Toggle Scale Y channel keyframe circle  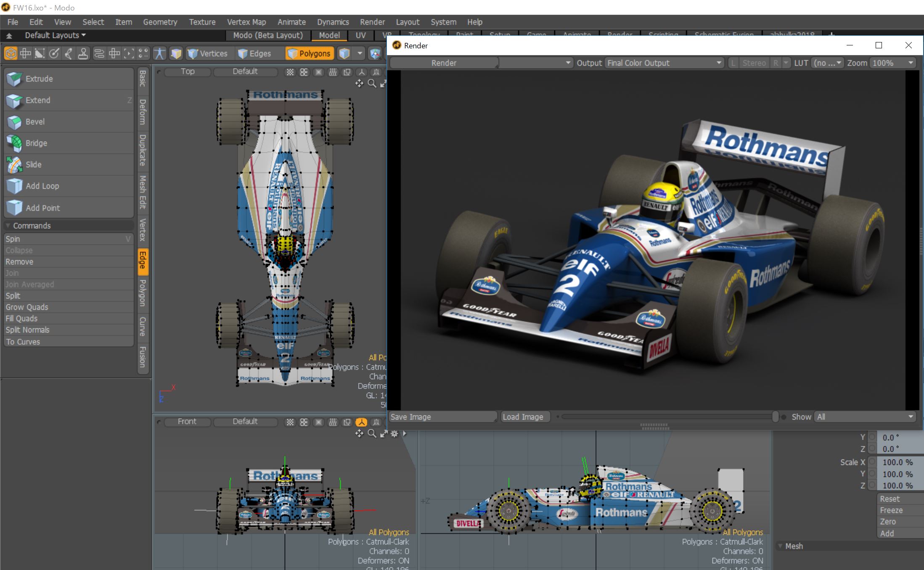coord(872,474)
